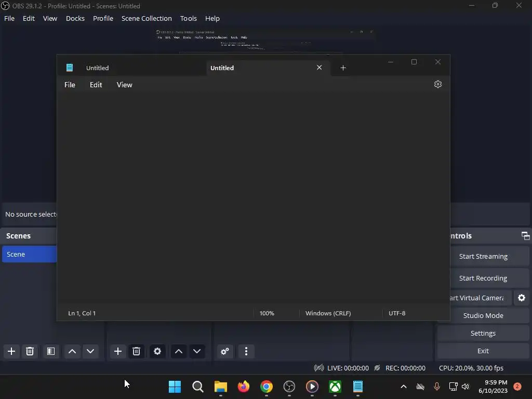Image resolution: width=532 pixels, height=399 pixels.
Task: Open audio mixer three-dot menu
Action: click(246, 351)
